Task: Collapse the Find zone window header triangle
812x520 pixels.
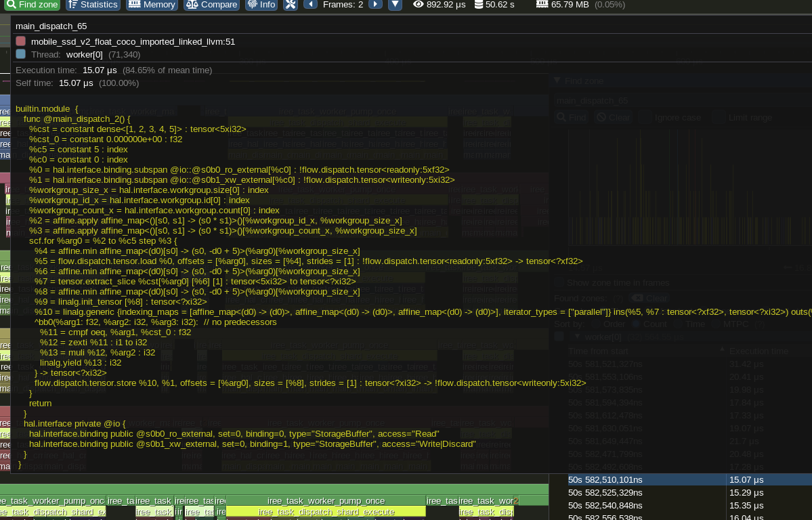Action: click(557, 81)
